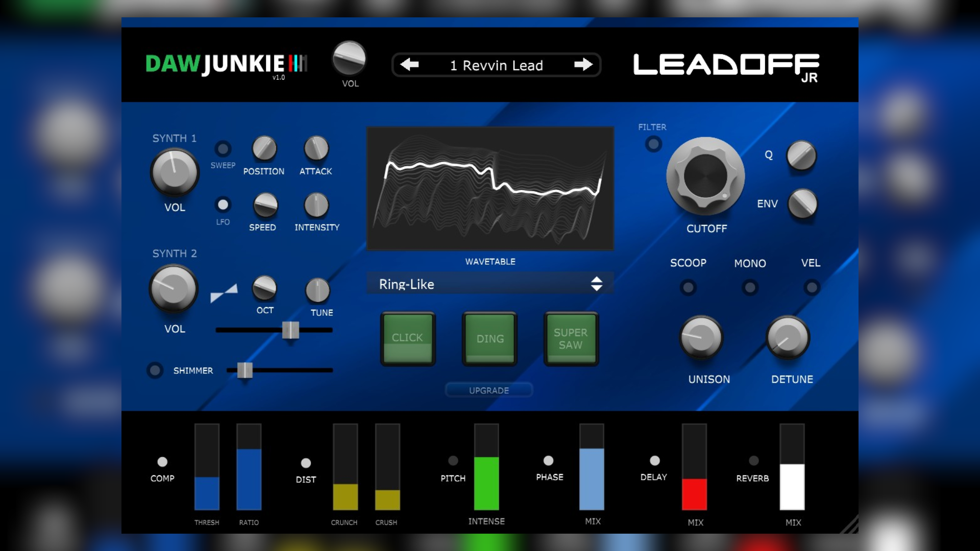Click the green SUPER SAW button
This screenshot has height=551, width=980.
[571, 338]
